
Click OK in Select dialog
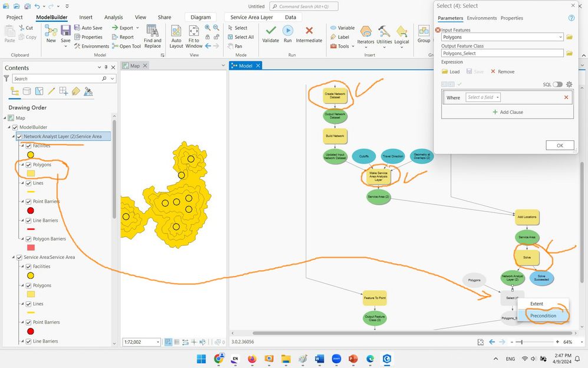pyautogui.click(x=560, y=145)
